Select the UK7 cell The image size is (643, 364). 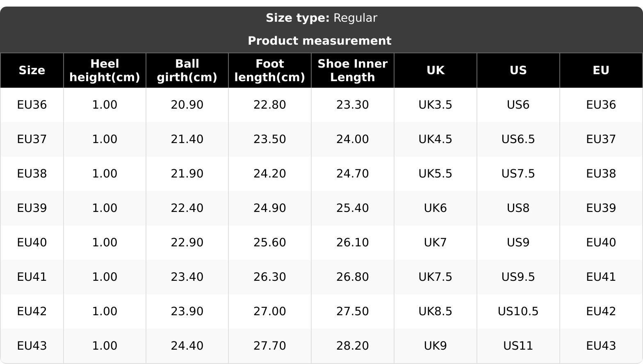435,243
